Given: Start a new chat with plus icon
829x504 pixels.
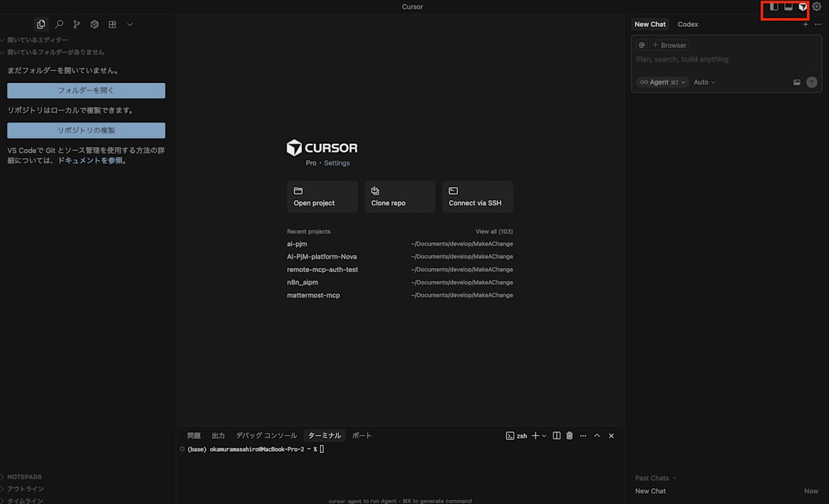Looking at the screenshot, I should 806,24.
